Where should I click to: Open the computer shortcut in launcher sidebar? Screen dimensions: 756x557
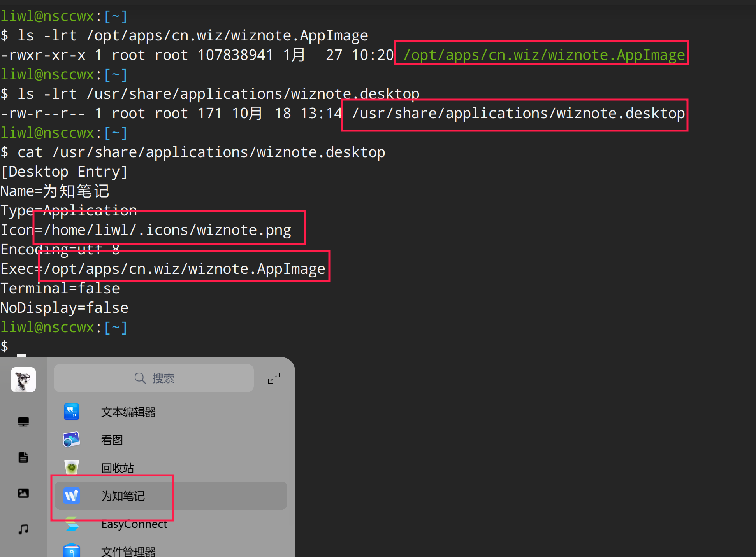coord(23,422)
